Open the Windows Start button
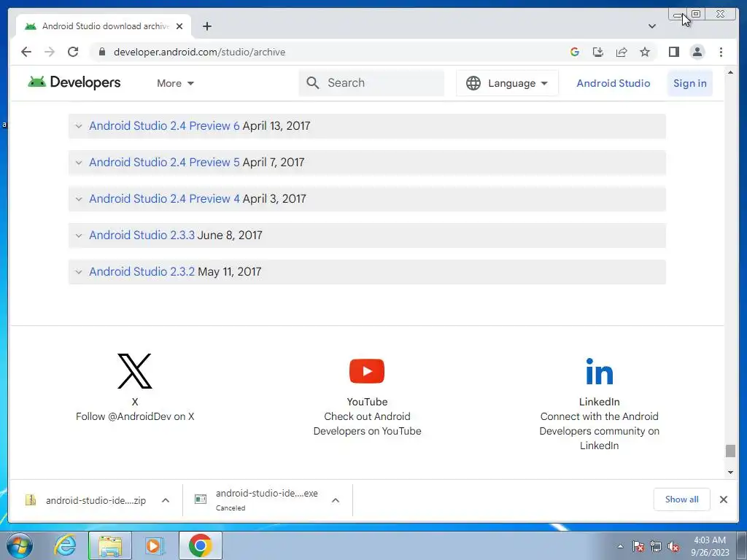The height and width of the screenshot is (560, 747). point(19,545)
